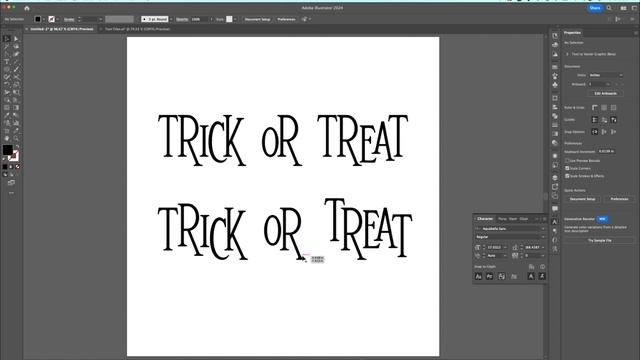Click the Change Screen Mode icon
Screen dimensions: 640x360
click(11, 182)
